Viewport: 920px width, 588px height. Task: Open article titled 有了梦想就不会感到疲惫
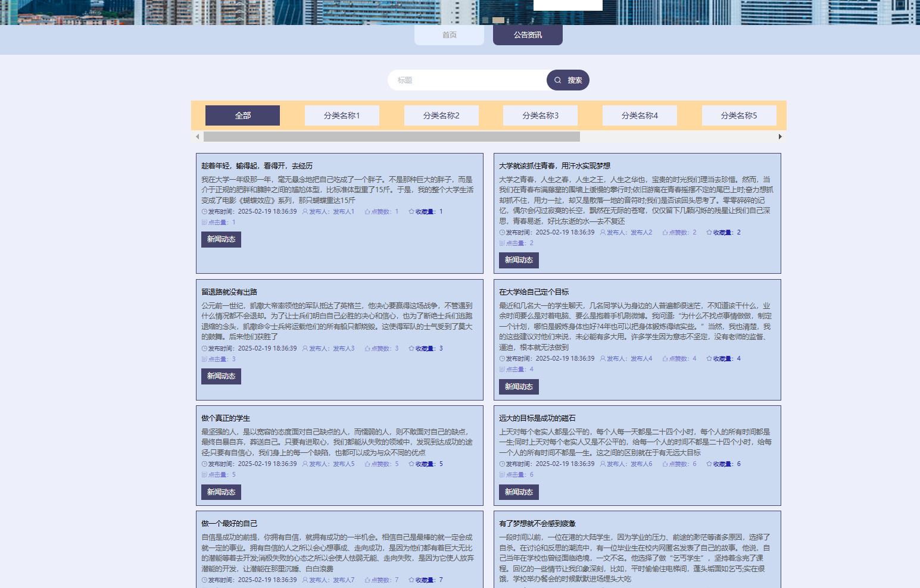[537, 524]
